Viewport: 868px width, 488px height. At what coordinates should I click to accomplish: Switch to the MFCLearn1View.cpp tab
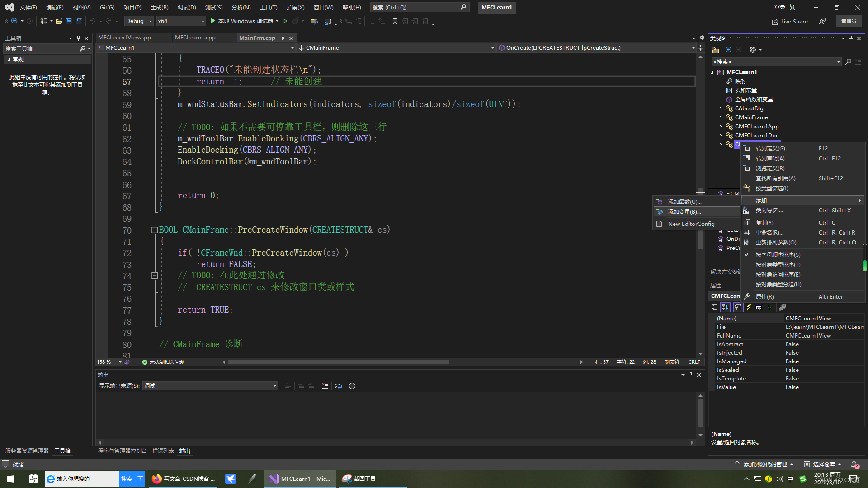tap(125, 38)
